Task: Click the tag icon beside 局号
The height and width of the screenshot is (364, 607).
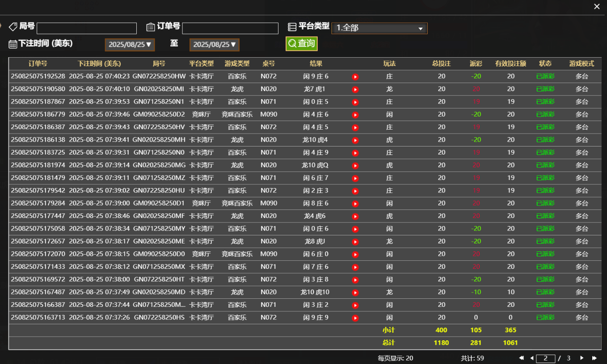Action: pyautogui.click(x=13, y=26)
